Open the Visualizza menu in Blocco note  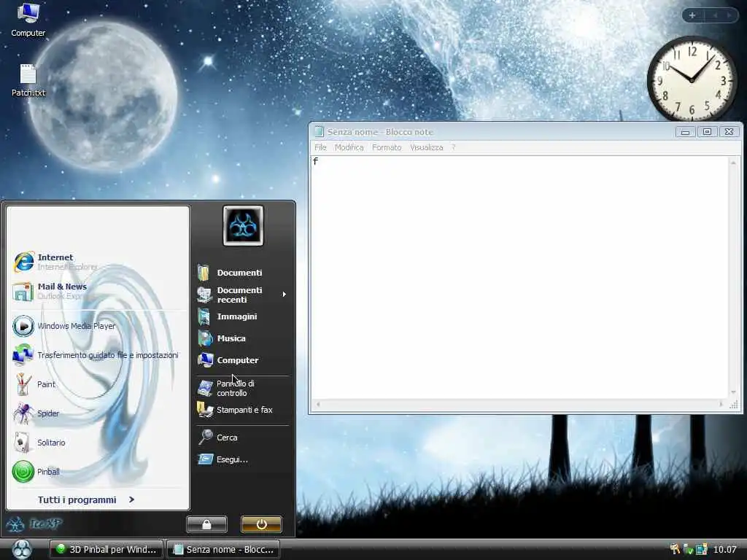[426, 147]
